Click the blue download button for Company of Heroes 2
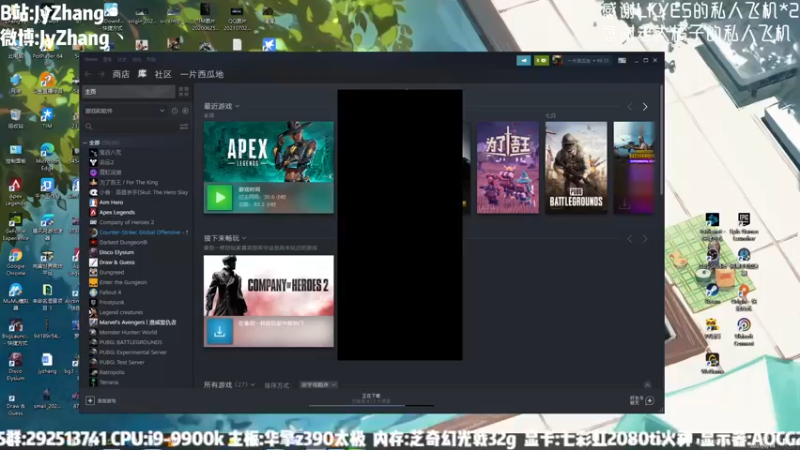 220,332
